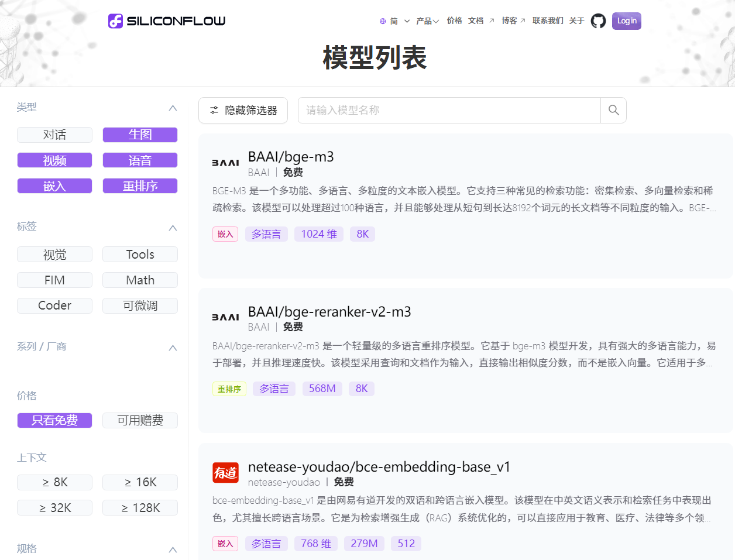Select the ≥ 32K context filter
Screen dimensions: 735x560
[x=54, y=508]
